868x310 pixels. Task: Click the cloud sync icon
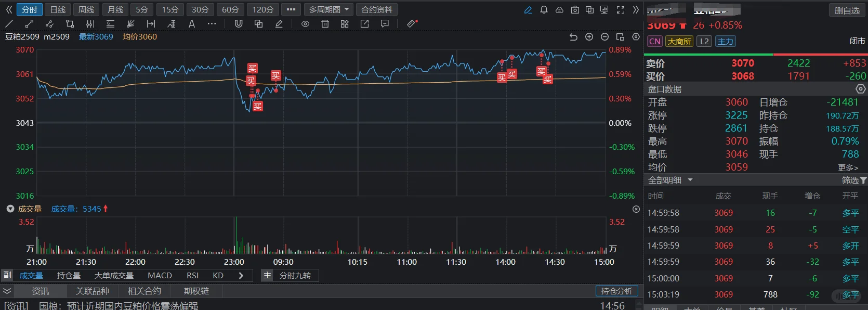559,10
